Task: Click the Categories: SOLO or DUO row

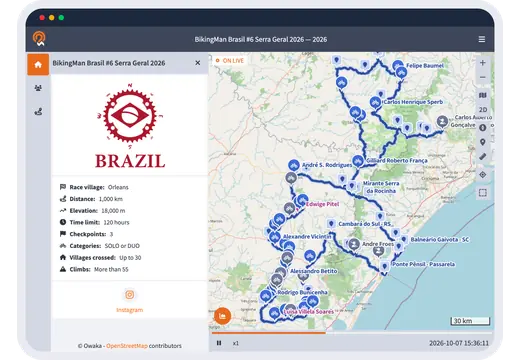Action: 100,246
